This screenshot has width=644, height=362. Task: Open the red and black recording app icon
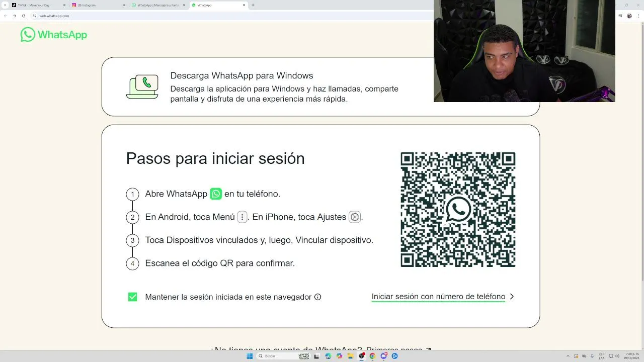tap(362, 356)
